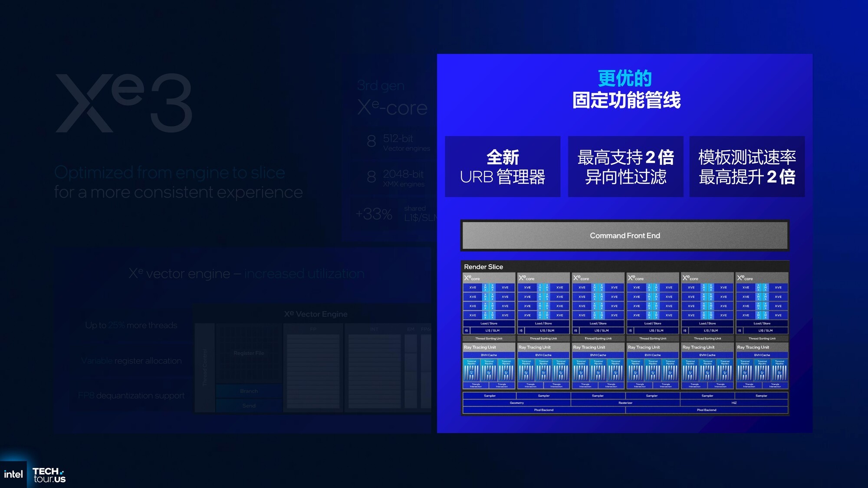Click the TECH tour.us logo
868x488 pixels.
click(x=49, y=474)
